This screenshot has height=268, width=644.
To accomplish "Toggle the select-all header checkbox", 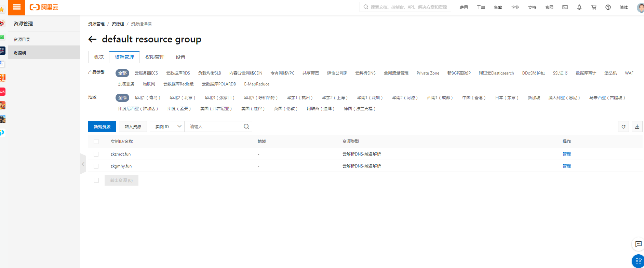I will pos(96,142).
